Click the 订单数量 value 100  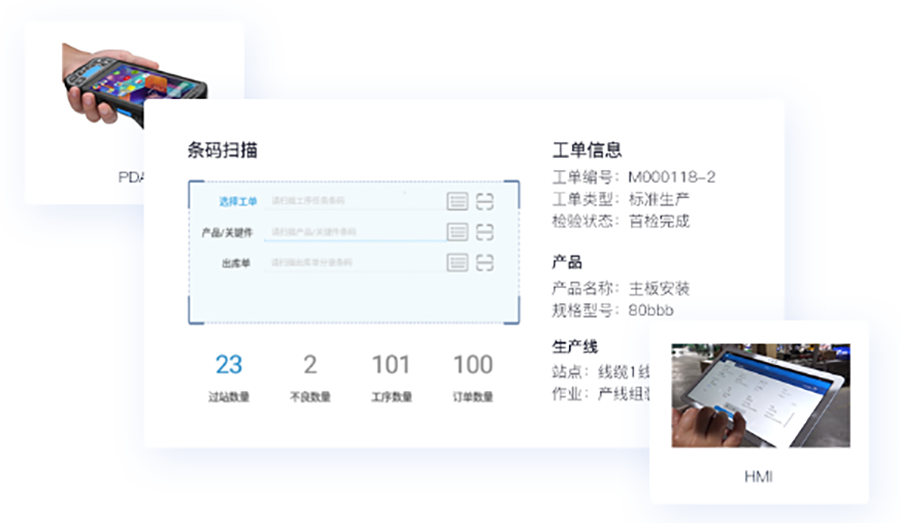tap(473, 365)
